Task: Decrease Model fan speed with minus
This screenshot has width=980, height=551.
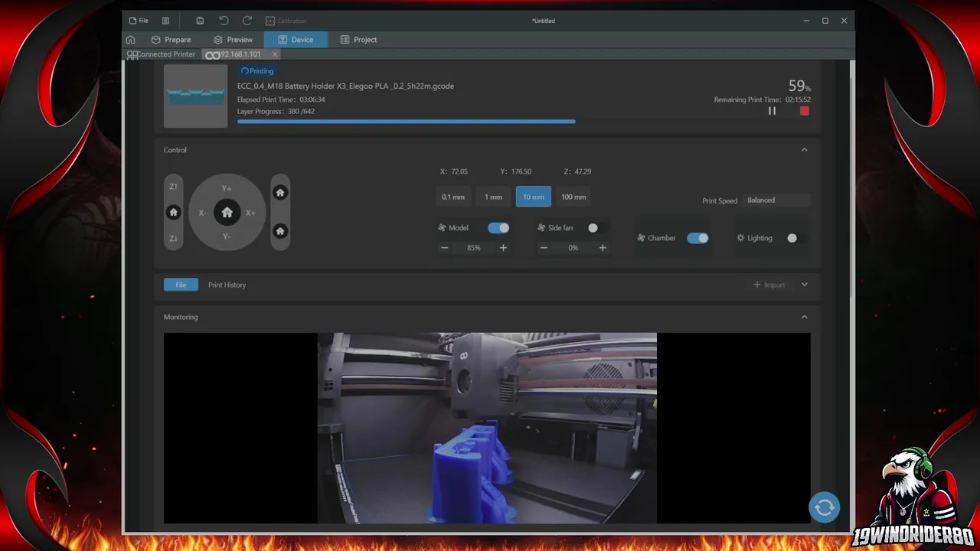Action: [x=445, y=248]
